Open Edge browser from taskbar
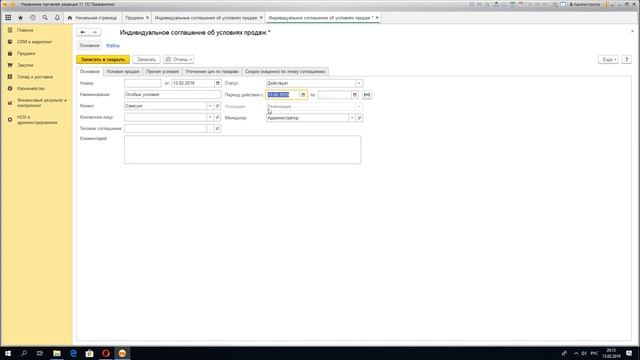This screenshot has height=360, width=640. point(73,353)
